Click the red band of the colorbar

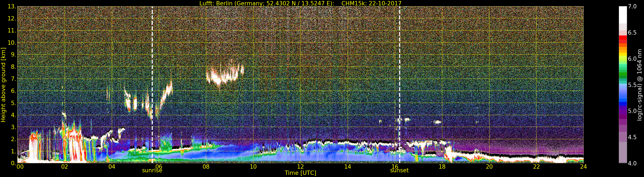623,40
